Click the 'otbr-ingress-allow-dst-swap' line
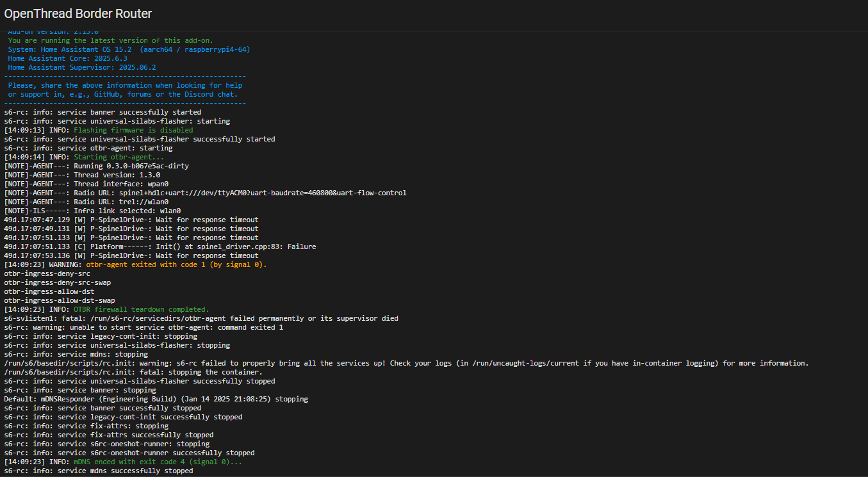The width and height of the screenshot is (868, 477). (x=60, y=300)
